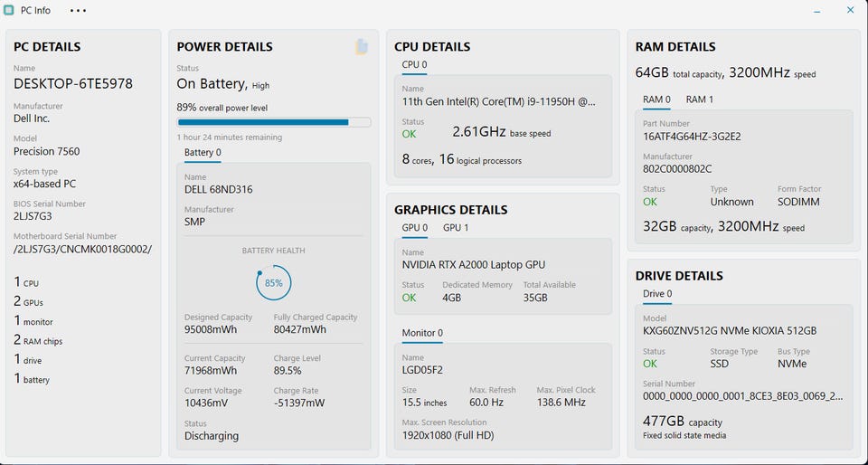This screenshot has width=868, height=465.
Task: Click the PC Info app icon
Action: (x=9, y=10)
